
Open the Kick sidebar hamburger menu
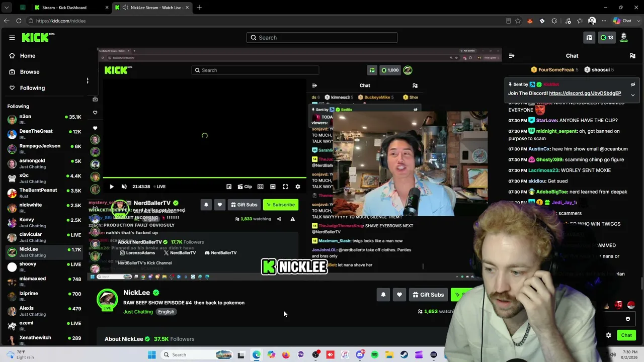click(12, 38)
